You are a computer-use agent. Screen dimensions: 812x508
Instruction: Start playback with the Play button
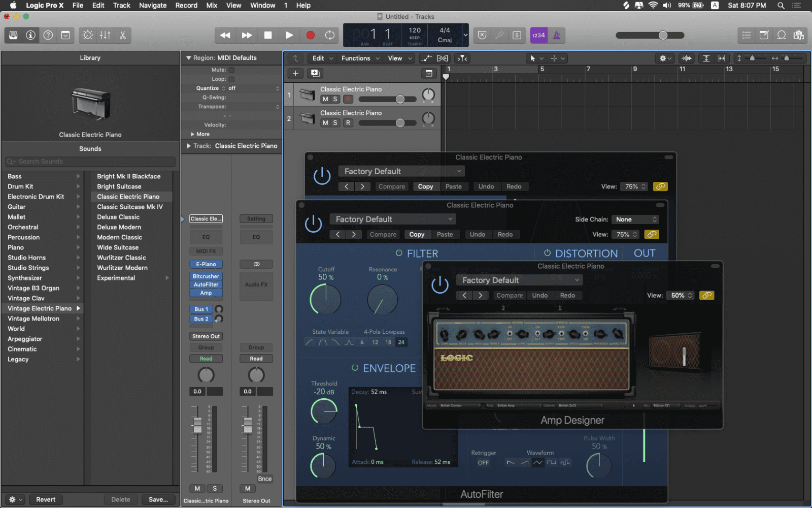[x=289, y=35]
